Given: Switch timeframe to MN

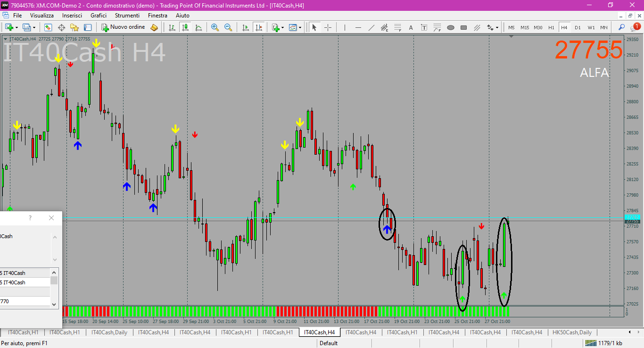Looking at the screenshot, I should (604, 27).
